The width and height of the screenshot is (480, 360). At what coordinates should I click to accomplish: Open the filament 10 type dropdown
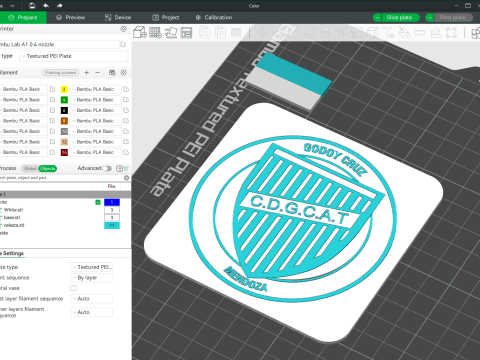(x=95, y=131)
